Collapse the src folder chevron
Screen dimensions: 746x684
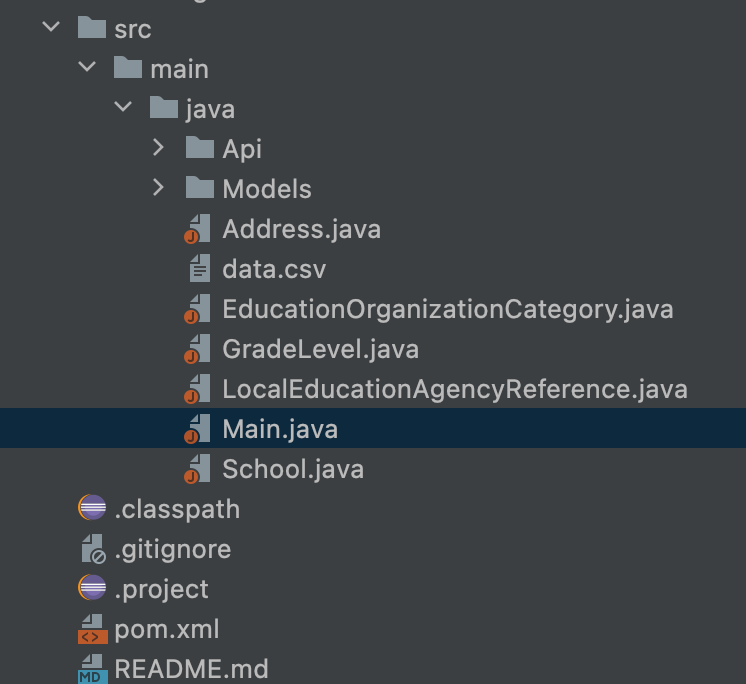pos(51,27)
